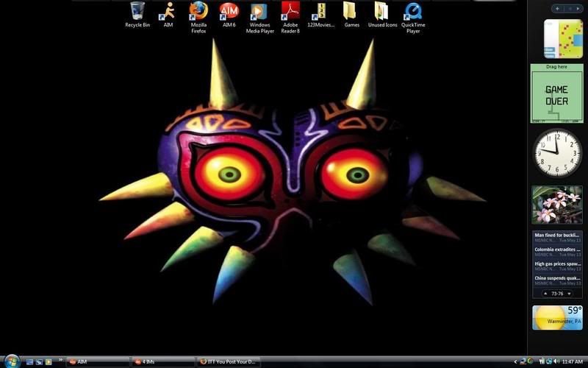Viewport: 588px width, 368px height.
Task: Launch the media player from quick launch
Action: [x=49, y=362]
